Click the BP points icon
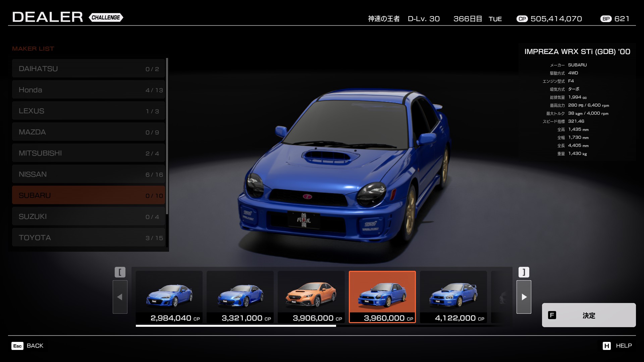644x362 pixels. click(606, 19)
